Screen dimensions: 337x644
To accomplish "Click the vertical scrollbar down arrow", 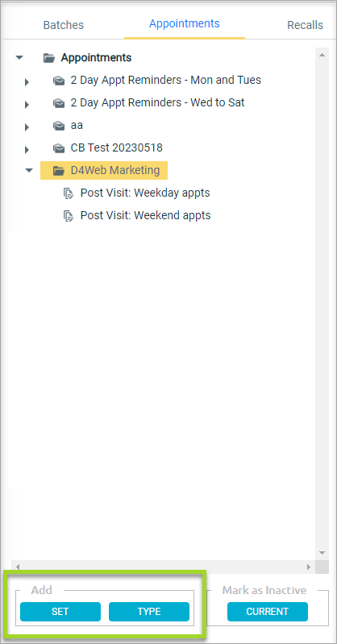I will [x=322, y=552].
